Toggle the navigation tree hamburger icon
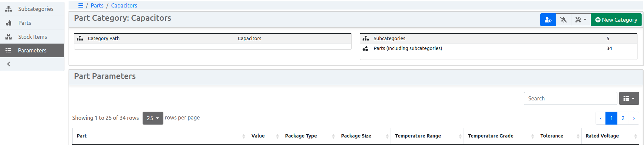This screenshot has width=644, height=145. 81,5
